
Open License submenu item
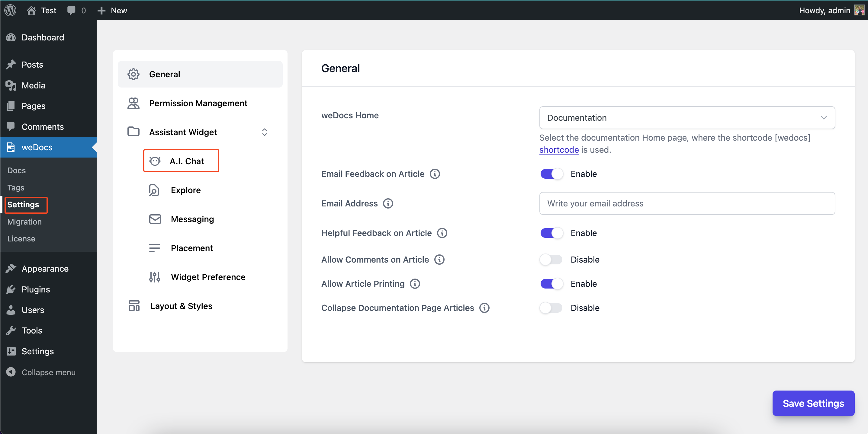[21, 238]
